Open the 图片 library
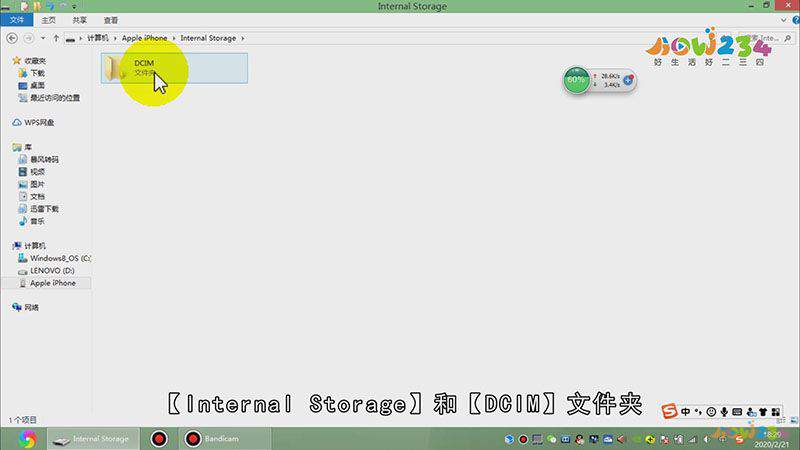The height and width of the screenshot is (450, 800). 37,184
